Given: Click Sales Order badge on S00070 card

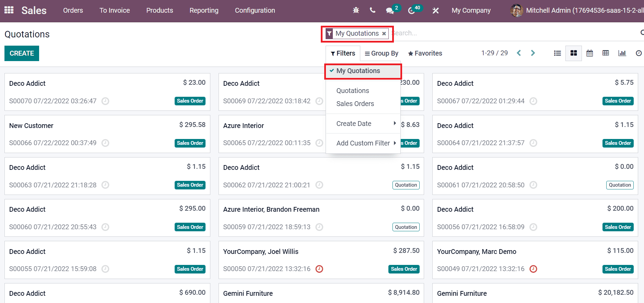Looking at the screenshot, I should [190, 101].
